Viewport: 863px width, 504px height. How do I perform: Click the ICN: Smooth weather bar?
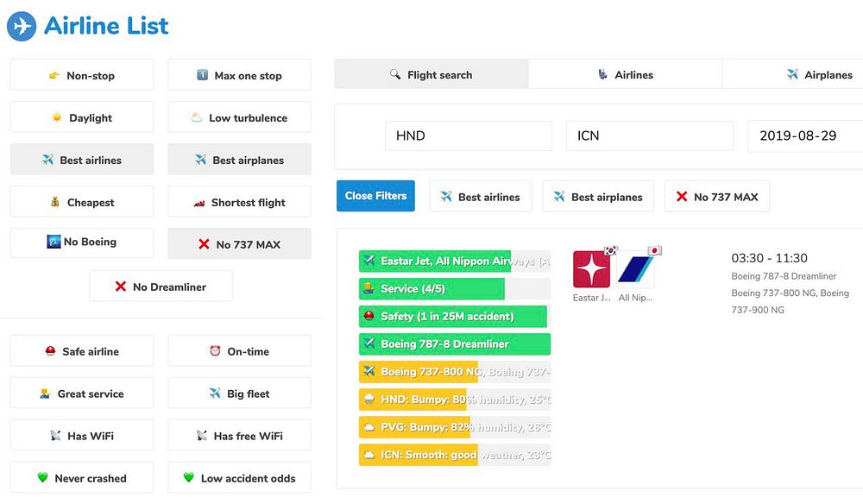click(x=455, y=455)
